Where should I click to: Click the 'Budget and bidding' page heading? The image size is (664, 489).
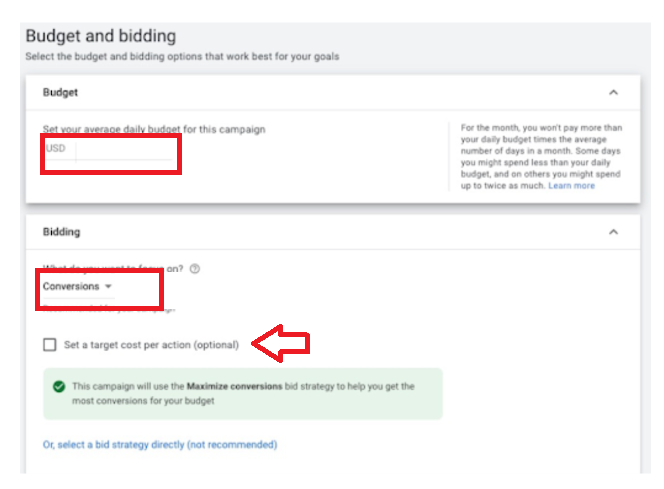101,36
